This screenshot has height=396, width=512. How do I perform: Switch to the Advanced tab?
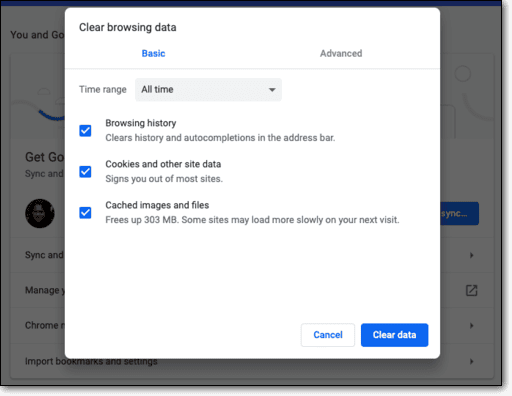click(341, 53)
